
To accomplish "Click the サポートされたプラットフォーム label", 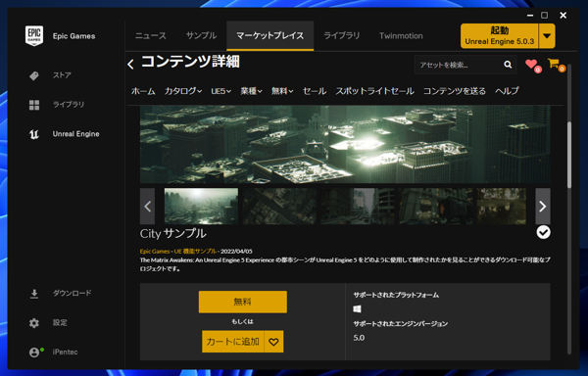I will tap(396, 295).
